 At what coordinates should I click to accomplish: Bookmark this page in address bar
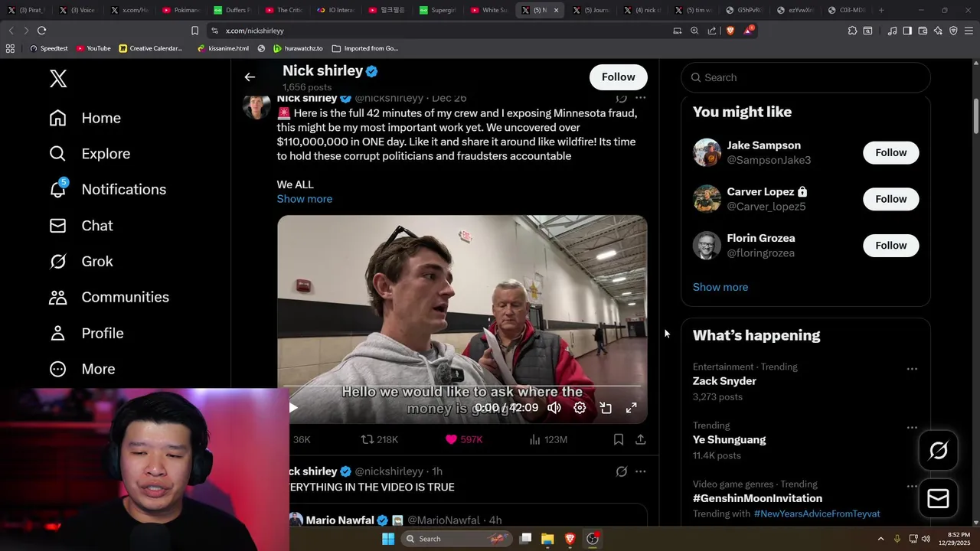click(194, 31)
